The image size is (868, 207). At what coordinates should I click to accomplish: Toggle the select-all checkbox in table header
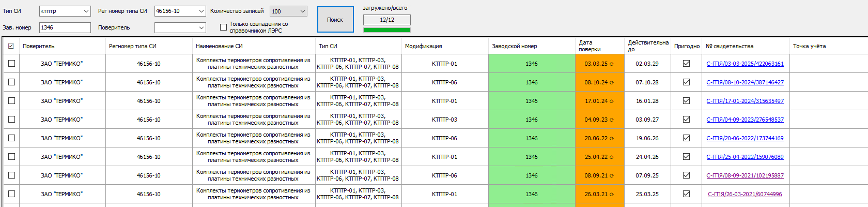11,46
